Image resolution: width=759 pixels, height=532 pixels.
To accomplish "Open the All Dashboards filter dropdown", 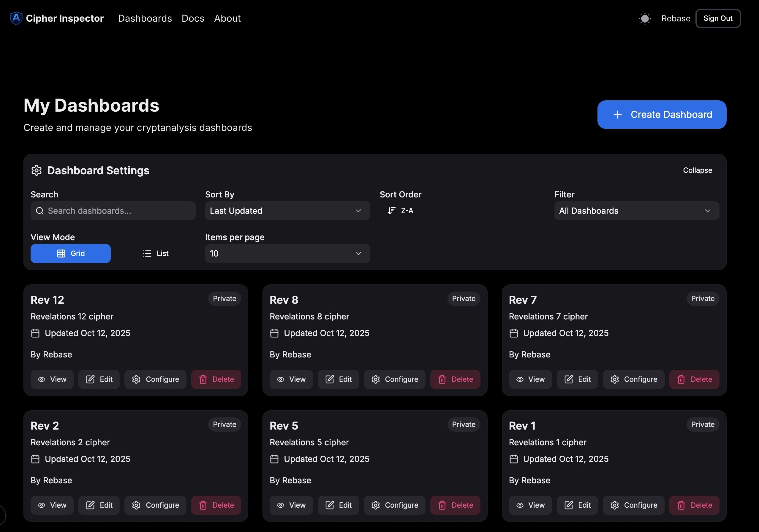I will tap(636, 211).
